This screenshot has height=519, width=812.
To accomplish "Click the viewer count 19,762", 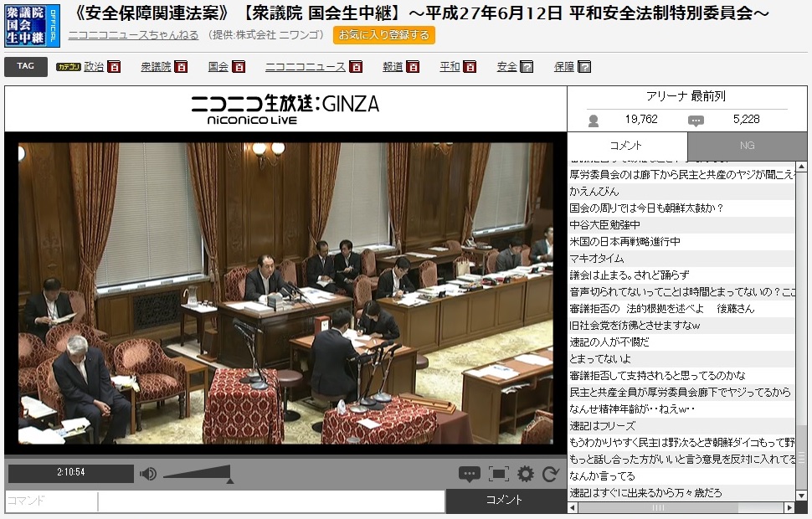I will coord(641,120).
